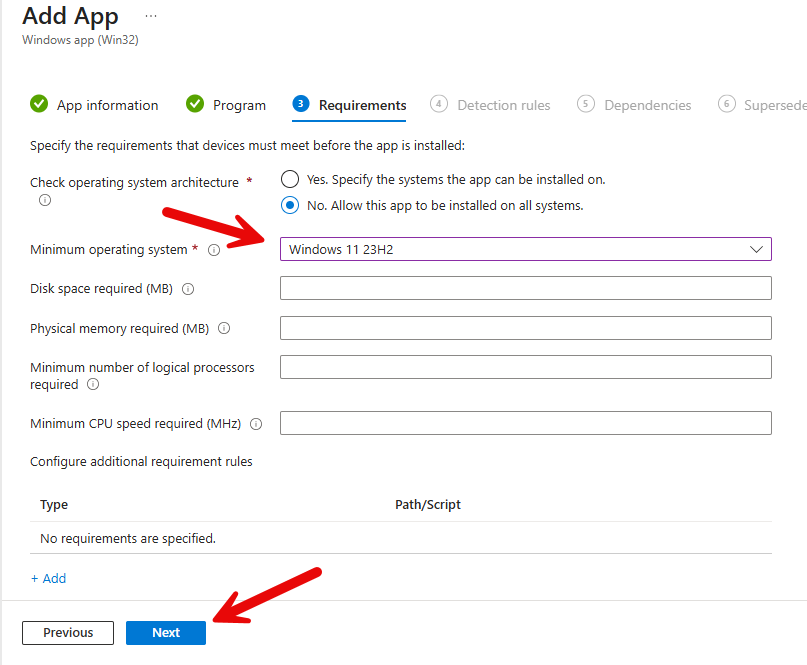This screenshot has width=807, height=665.
Task: Focus the Physical memory required field
Action: (x=525, y=328)
